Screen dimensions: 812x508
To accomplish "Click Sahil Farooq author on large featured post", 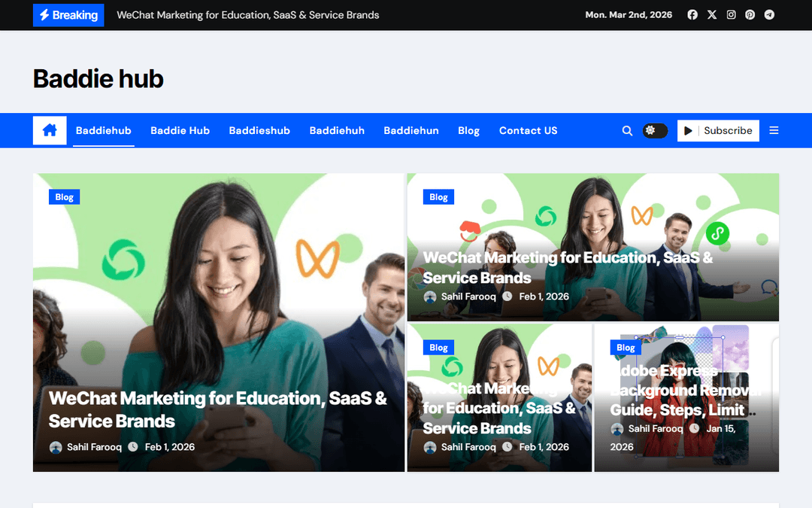I will coord(94,447).
